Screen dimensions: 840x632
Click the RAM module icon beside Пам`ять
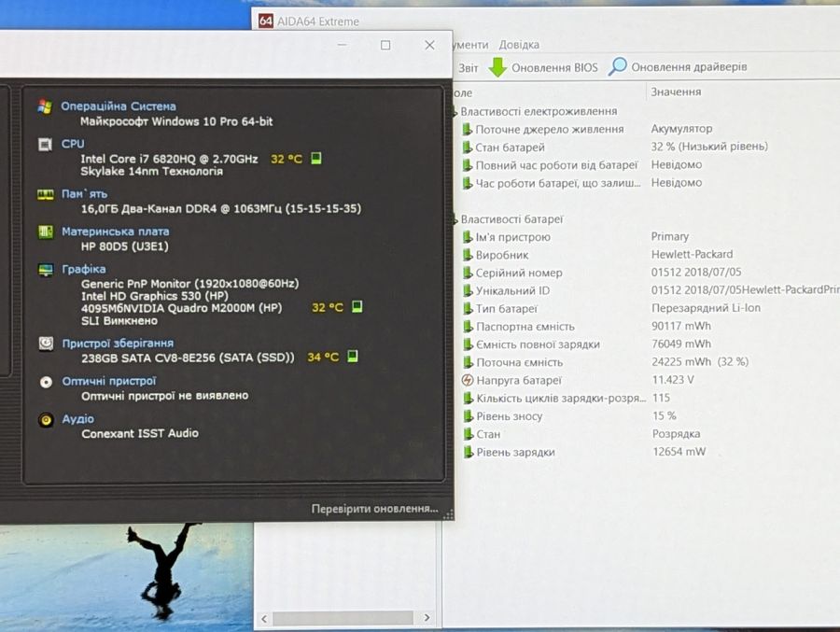46,194
